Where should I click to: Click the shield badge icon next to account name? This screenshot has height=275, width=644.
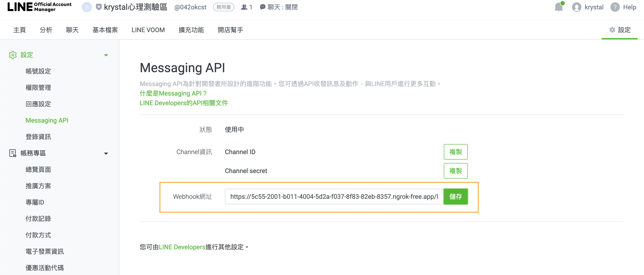pos(99,7)
